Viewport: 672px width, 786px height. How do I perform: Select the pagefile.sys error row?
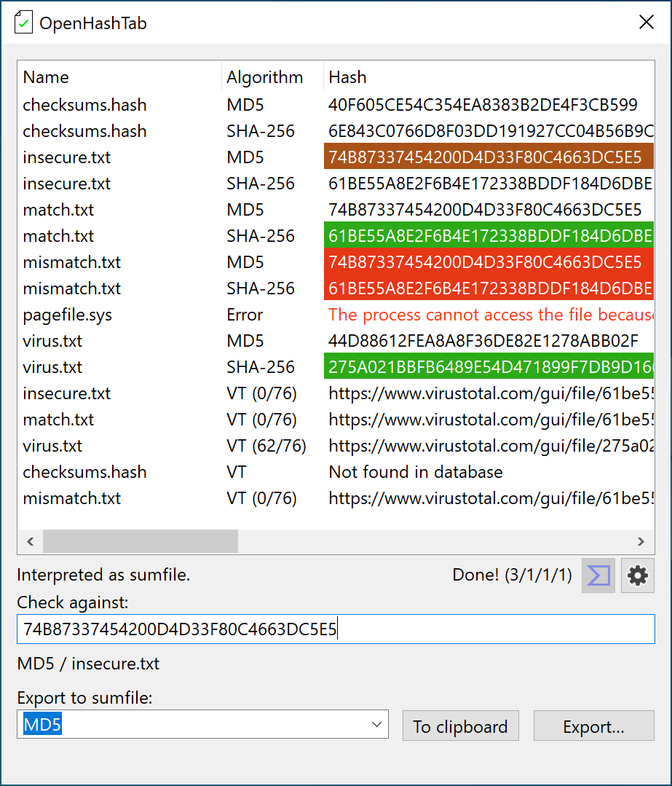coord(291,314)
